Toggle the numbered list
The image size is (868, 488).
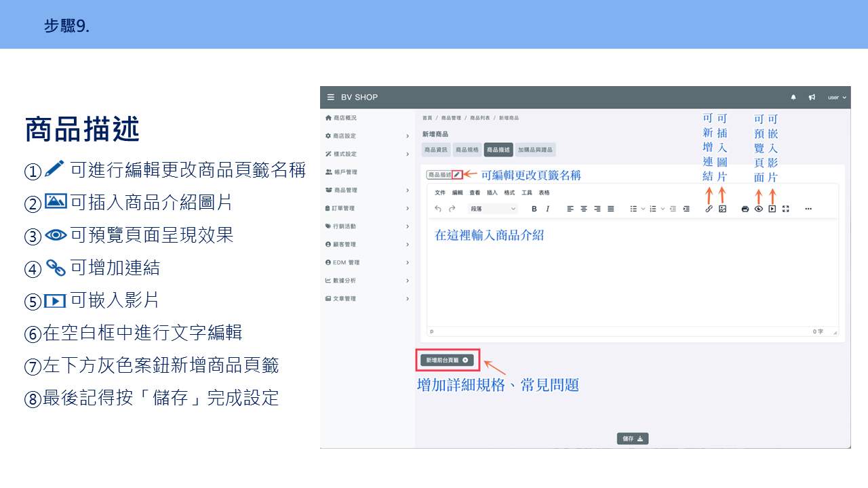(653, 209)
